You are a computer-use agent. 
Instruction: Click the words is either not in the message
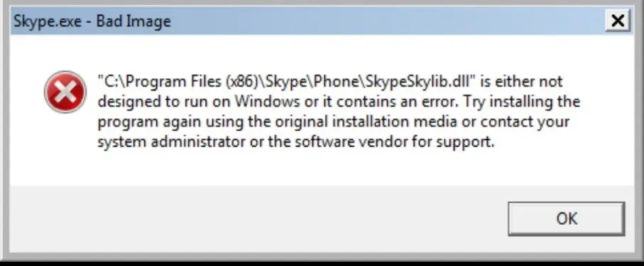pyautogui.click(x=521, y=82)
